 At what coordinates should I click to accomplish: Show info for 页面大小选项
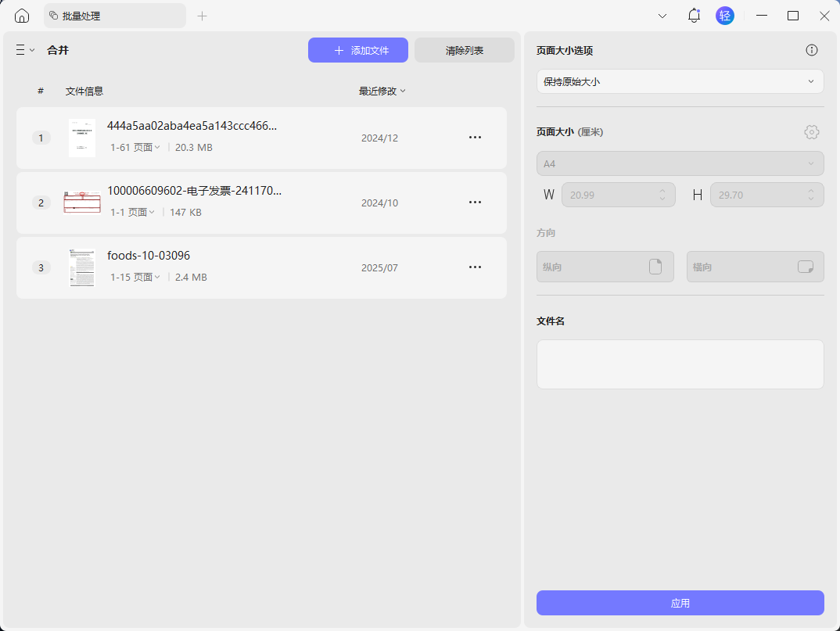(812, 50)
